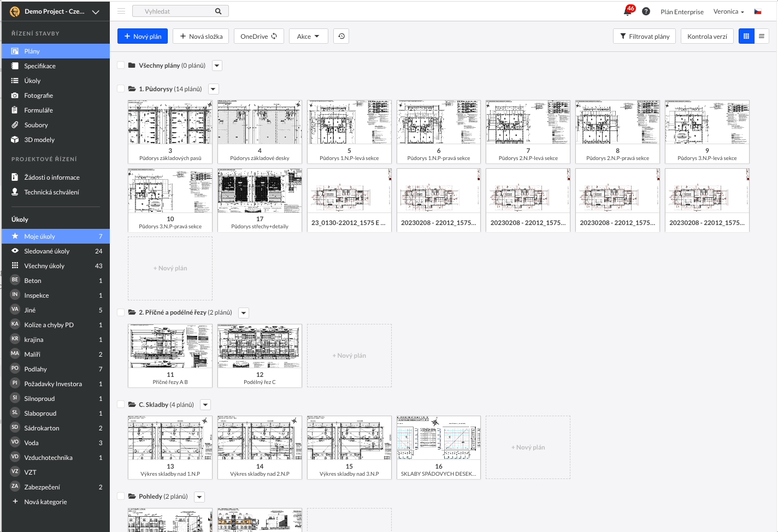Check the Pohledy folder checkbox
This screenshot has width=778, height=532.
pos(121,496)
